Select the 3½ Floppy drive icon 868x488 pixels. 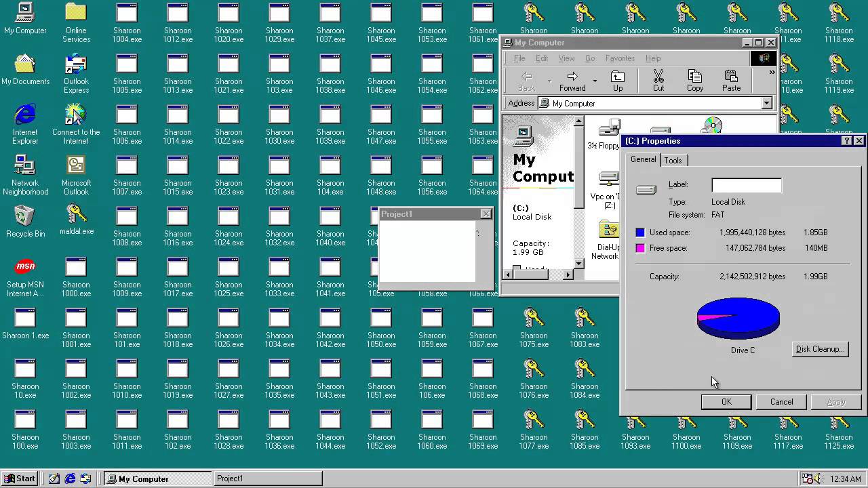609,128
